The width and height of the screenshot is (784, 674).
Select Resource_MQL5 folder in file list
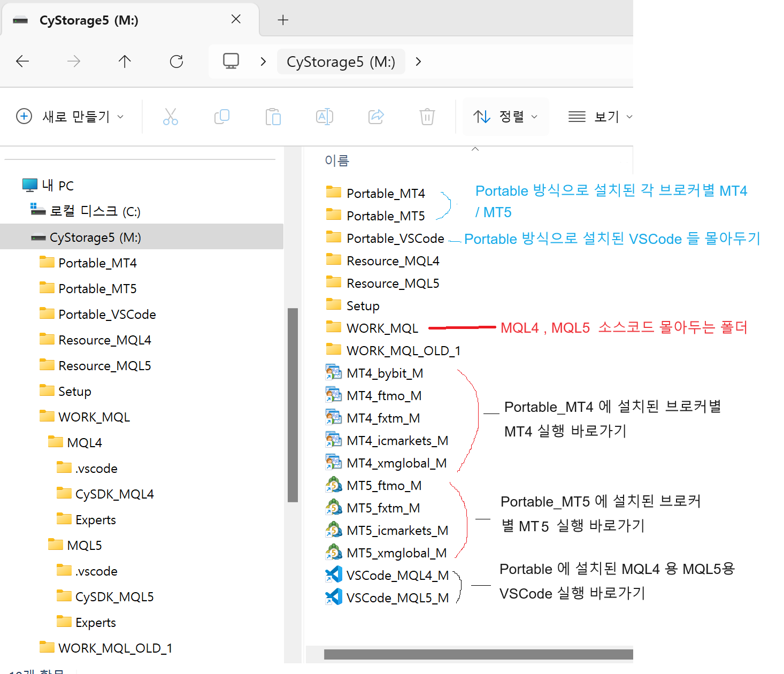[383, 283]
